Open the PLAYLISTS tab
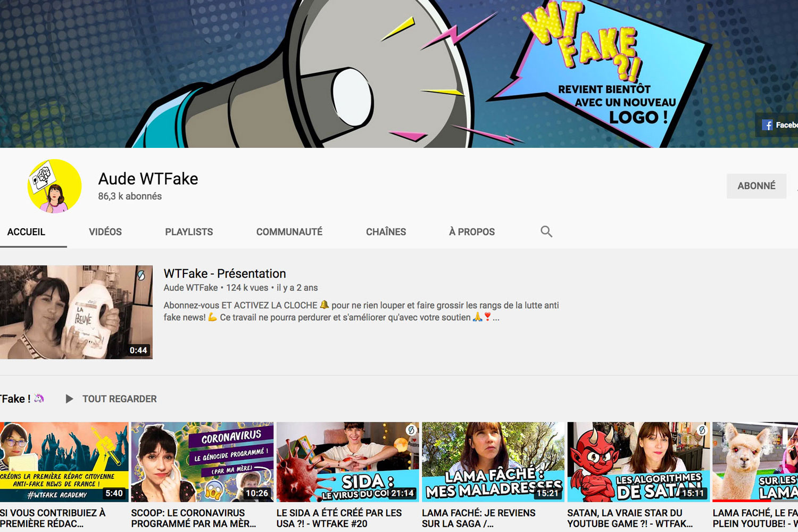This screenshot has width=798, height=532. tap(189, 232)
